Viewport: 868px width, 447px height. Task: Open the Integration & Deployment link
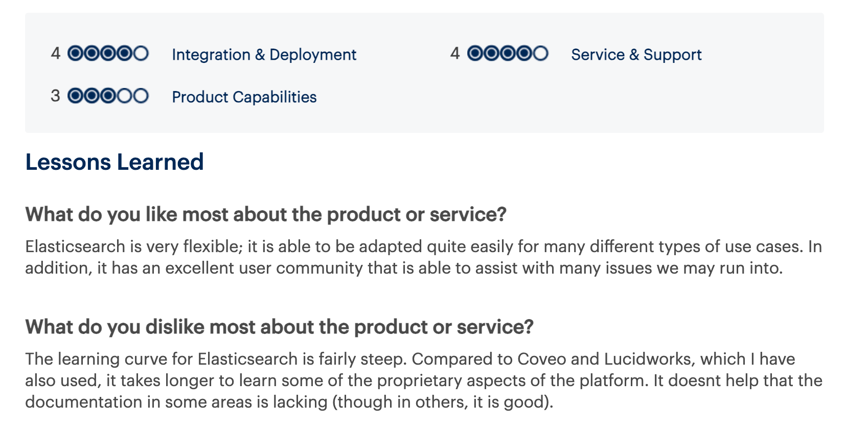(264, 55)
